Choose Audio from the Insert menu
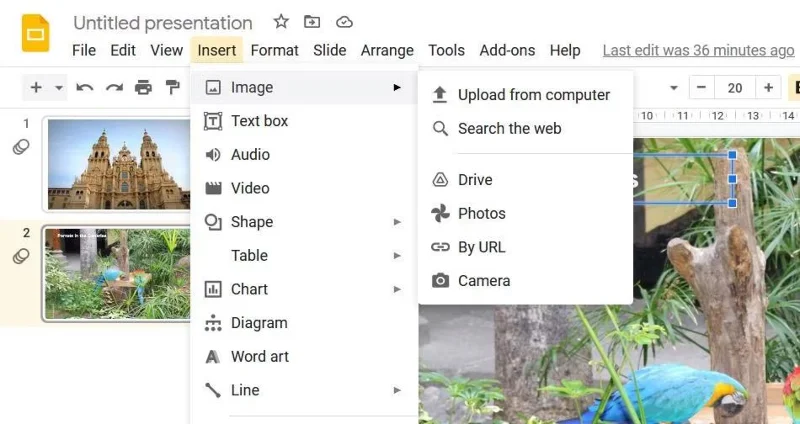The image size is (800, 424). 305,155
